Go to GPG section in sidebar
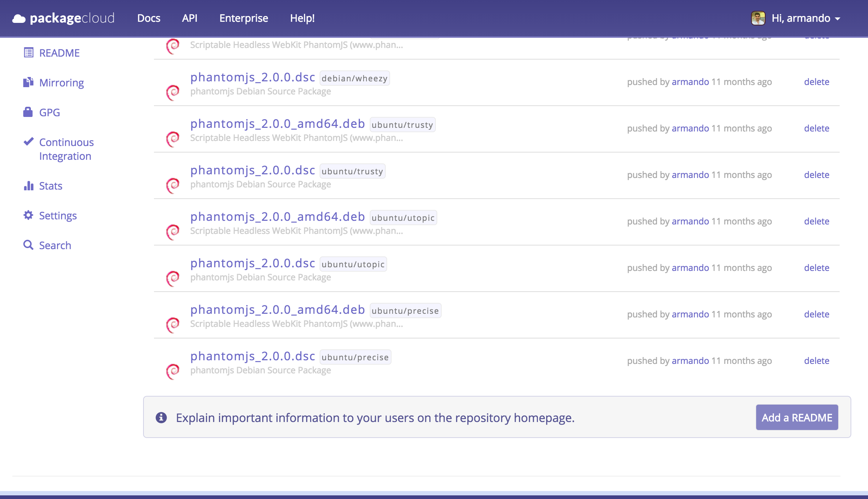Image resolution: width=868 pixels, height=499 pixels. click(x=49, y=113)
